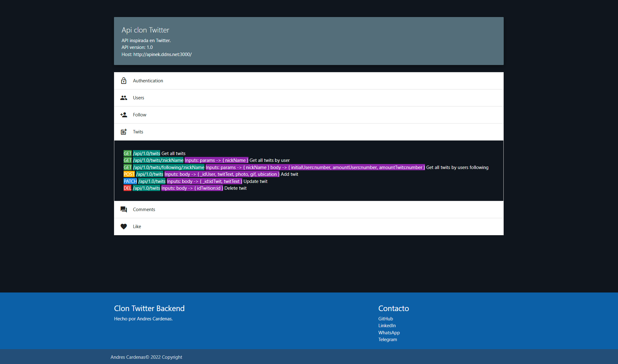
Task: Click 'API version: 1.0' text
Action: click(137, 47)
